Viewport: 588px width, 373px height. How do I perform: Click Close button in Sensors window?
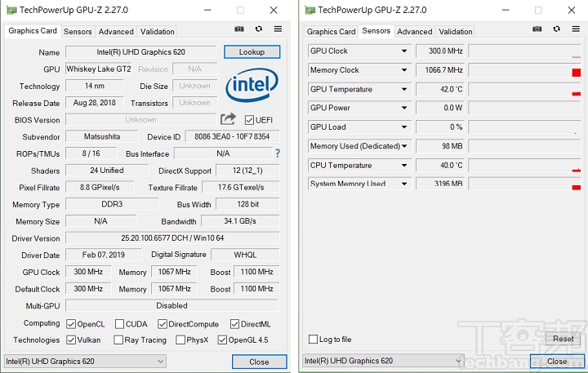557,361
